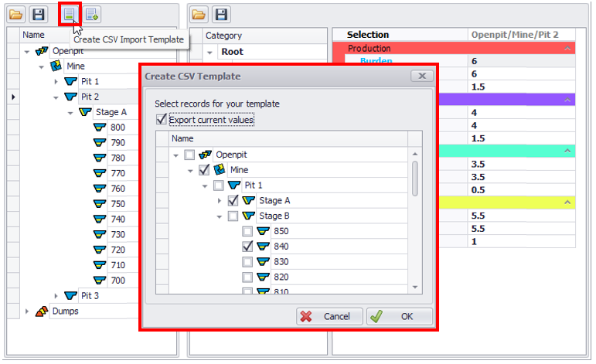Expand Dumps node in left tree
The height and width of the screenshot is (364, 596).
[x=26, y=311]
